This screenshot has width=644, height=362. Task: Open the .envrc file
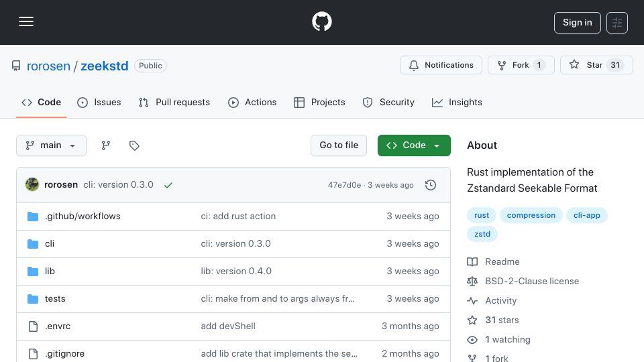(x=58, y=326)
